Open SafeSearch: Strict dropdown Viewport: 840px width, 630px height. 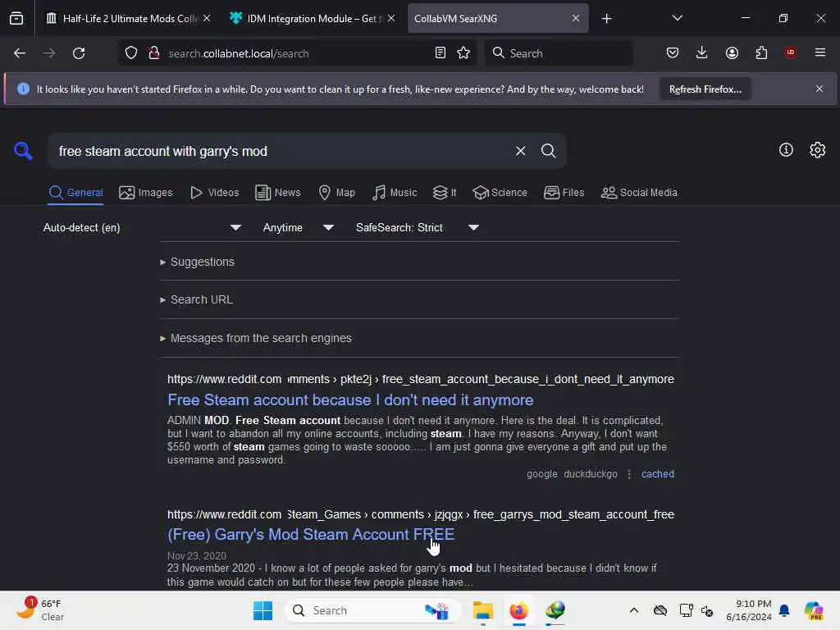[x=418, y=228]
